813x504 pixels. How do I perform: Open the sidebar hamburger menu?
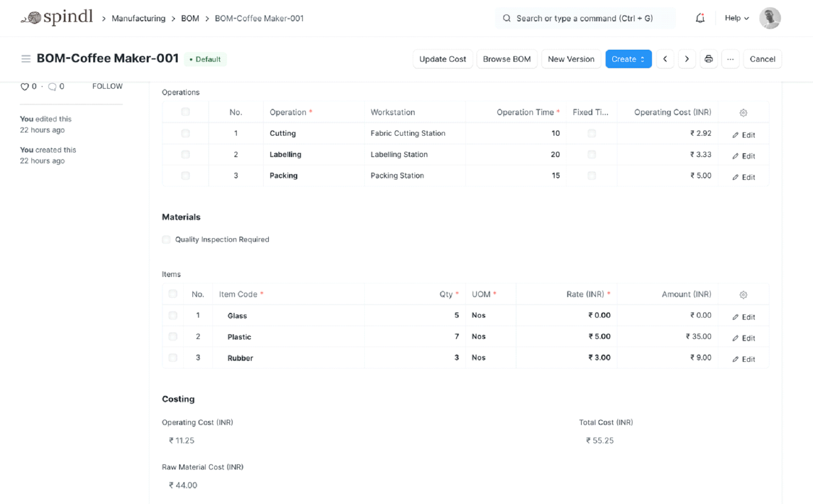pyautogui.click(x=26, y=59)
